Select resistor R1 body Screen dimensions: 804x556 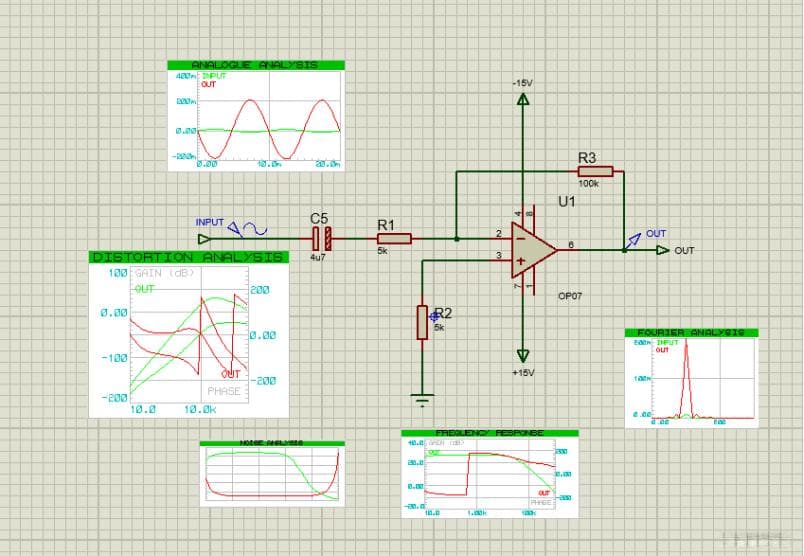pyautogui.click(x=394, y=239)
